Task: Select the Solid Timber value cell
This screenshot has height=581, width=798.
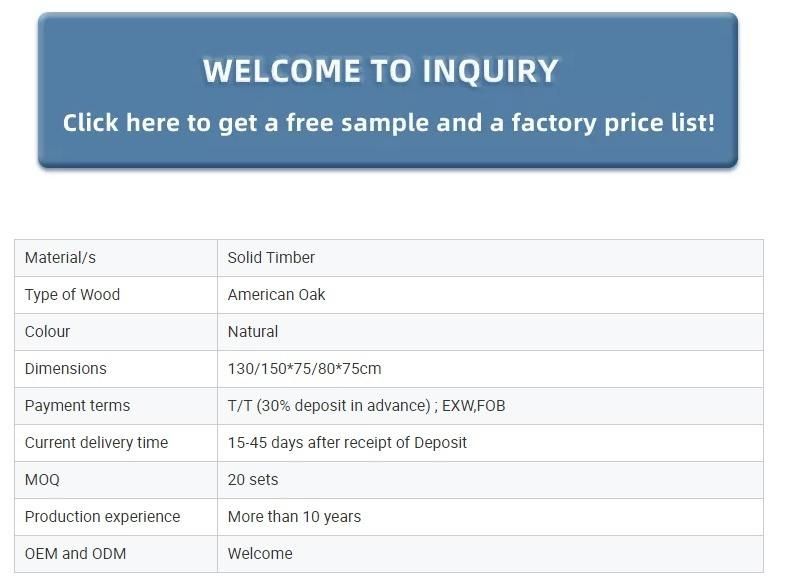Action: pyautogui.click(x=490, y=258)
